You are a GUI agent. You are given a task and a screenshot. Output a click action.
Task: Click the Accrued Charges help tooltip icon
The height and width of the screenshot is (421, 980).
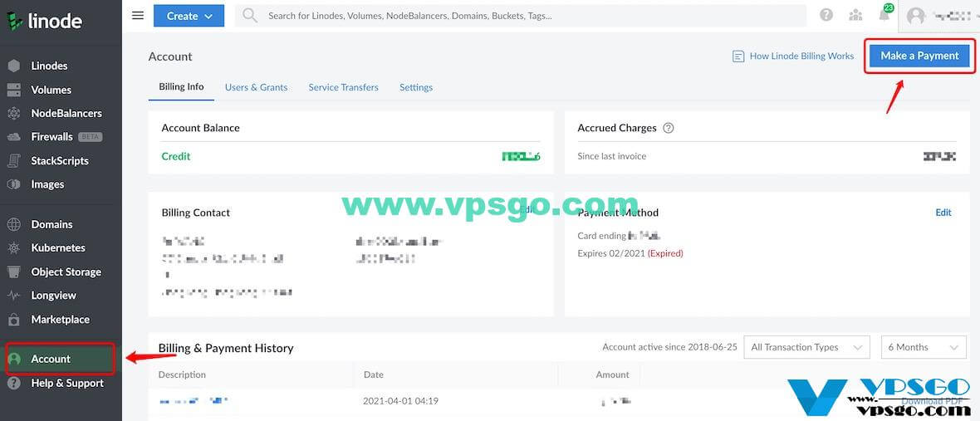click(668, 128)
